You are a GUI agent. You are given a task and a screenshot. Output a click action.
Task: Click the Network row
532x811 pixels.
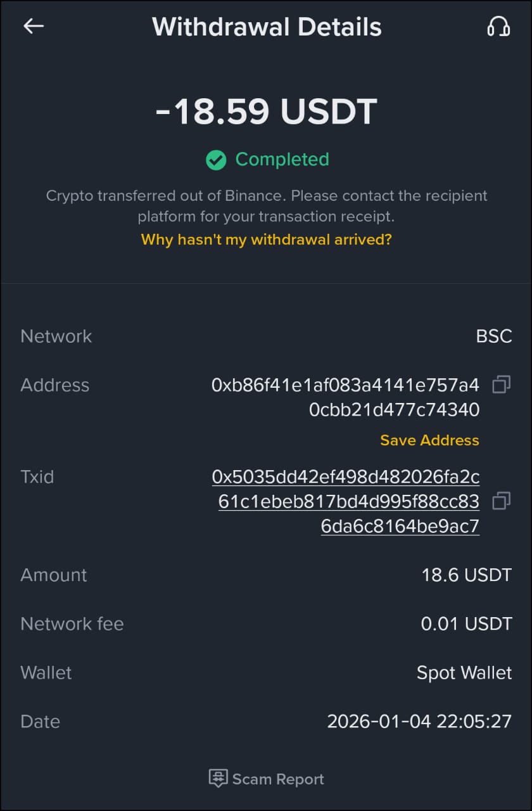pos(56,336)
